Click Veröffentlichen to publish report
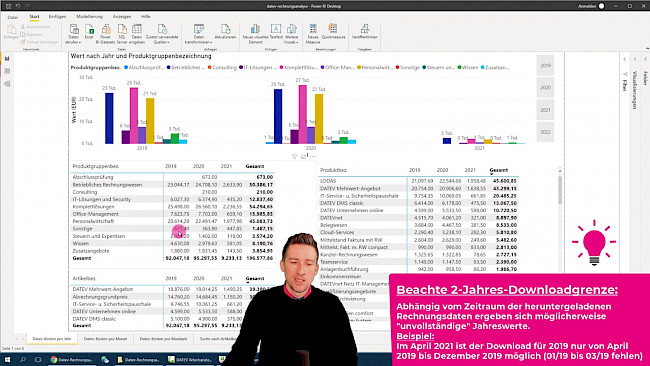The height and width of the screenshot is (366, 650). pos(365,32)
